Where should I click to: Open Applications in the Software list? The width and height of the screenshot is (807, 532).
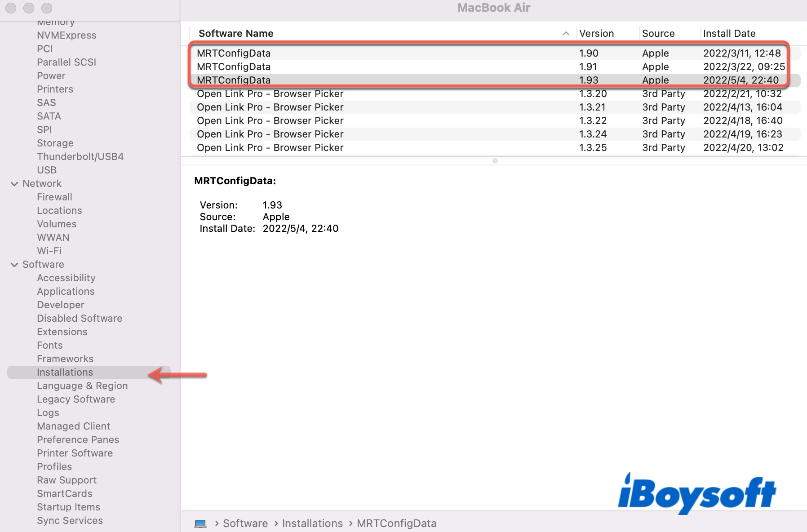(66, 292)
